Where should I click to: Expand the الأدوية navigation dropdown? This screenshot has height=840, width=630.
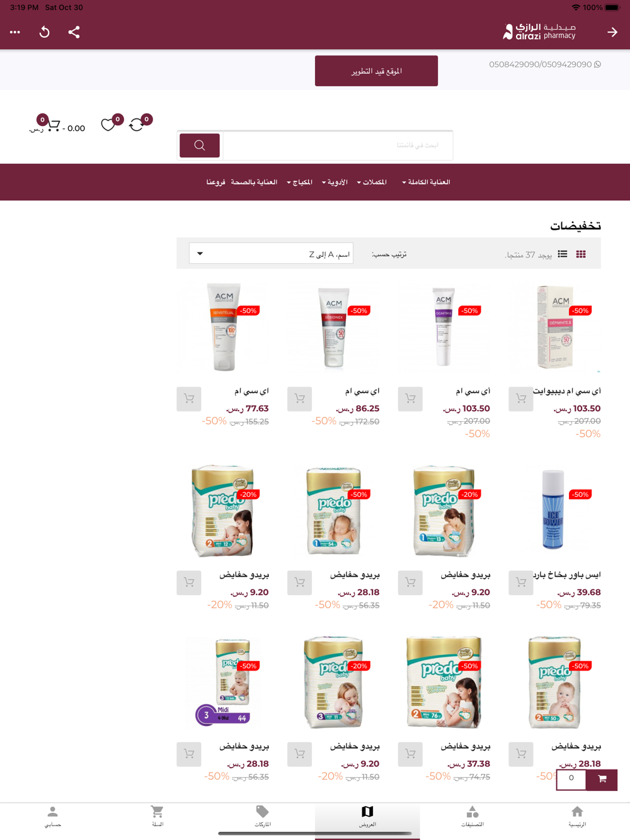(x=335, y=182)
